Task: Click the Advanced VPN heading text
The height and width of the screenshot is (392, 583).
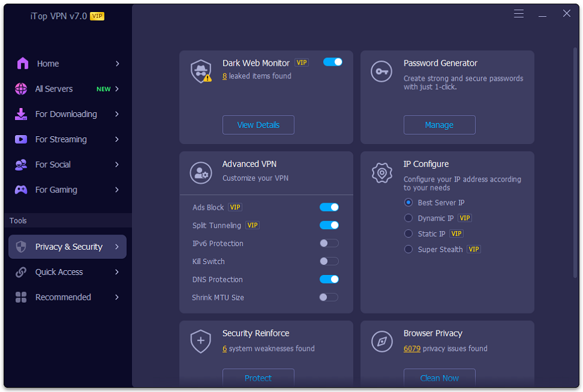Action: pyautogui.click(x=250, y=164)
